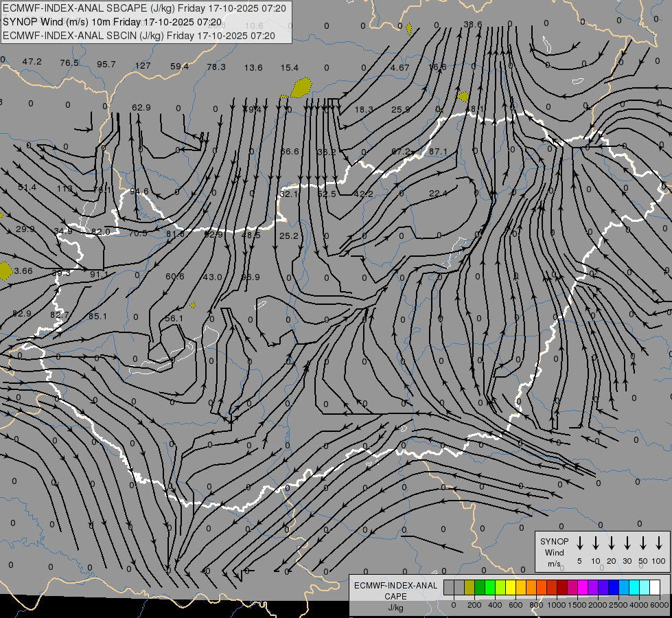The width and height of the screenshot is (672, 618).
Task: Click the olive CAPE patch beside value 3.66
Action: [5, 271]
